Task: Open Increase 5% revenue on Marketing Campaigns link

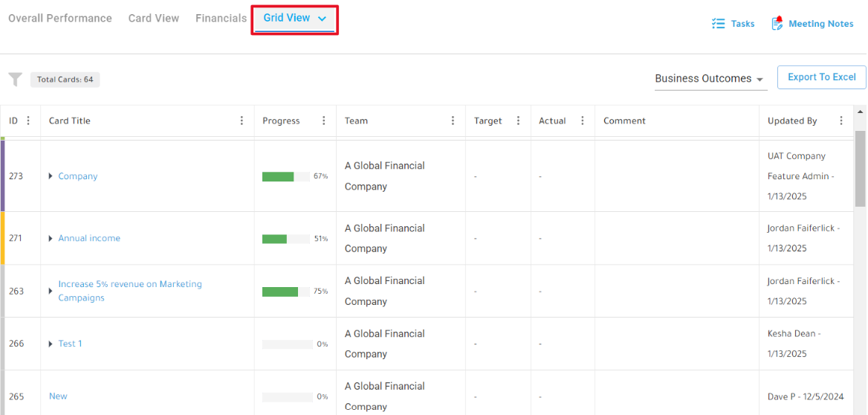Action: (130, 291)
